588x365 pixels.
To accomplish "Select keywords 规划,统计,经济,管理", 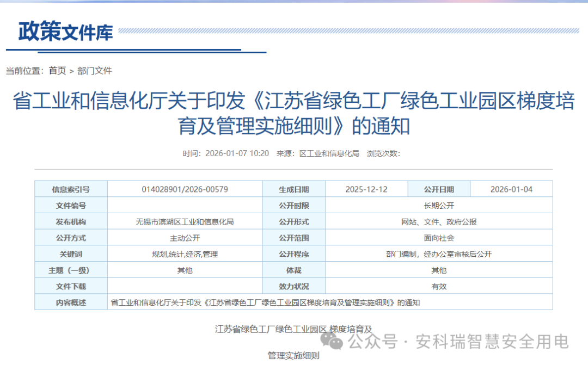I will click(185, 253).
